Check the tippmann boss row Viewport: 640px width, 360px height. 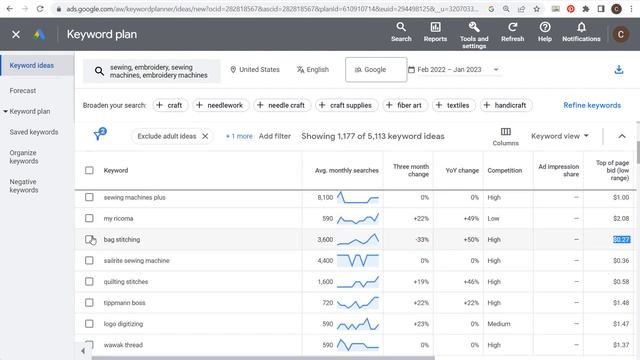point(89,302)
